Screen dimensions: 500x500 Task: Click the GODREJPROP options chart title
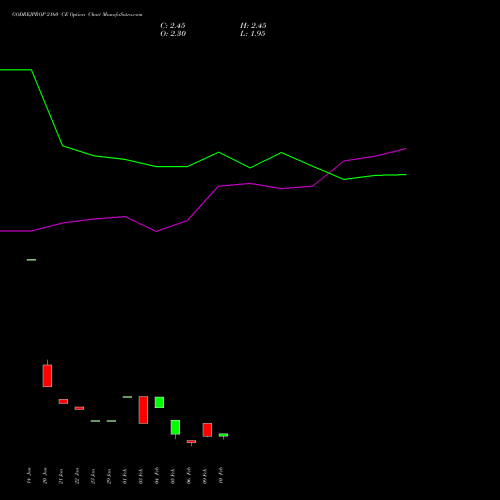77,15
